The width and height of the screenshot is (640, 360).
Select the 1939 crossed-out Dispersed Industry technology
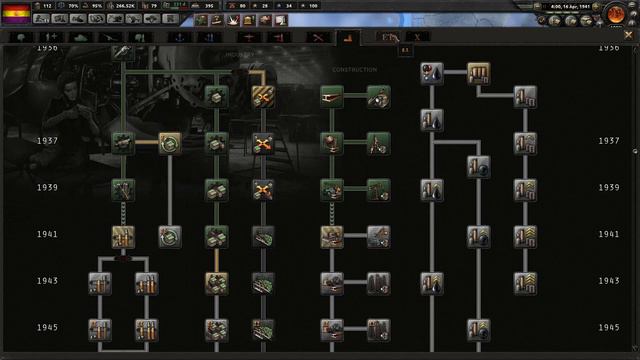click(263, 190)
